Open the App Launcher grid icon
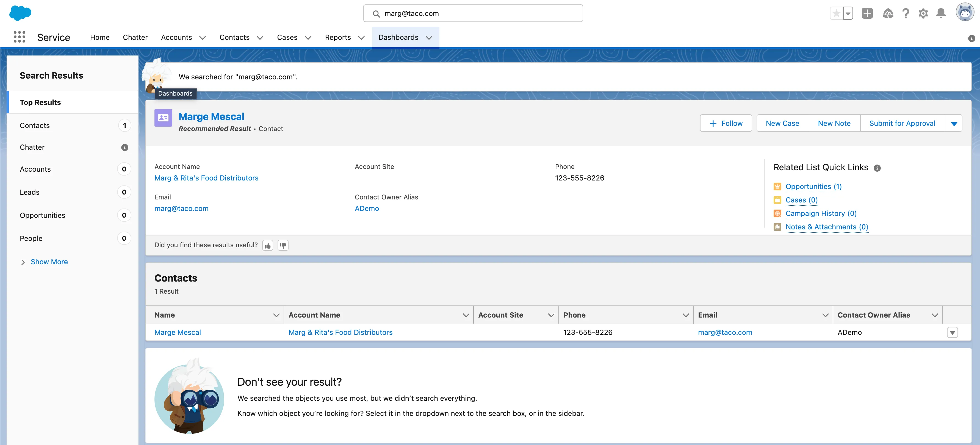This screenshot has height=445, width=980. coord(20,37)
